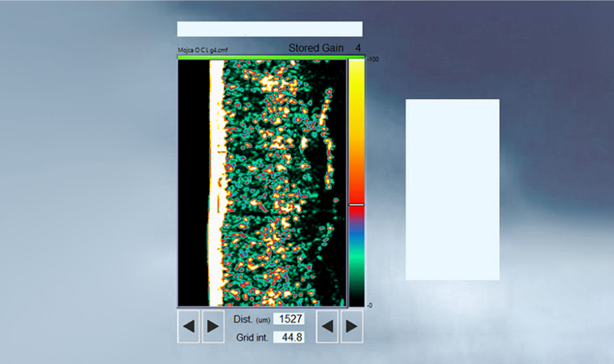The width and height of the screenshot is (614, 364).
Task: Click the large blank white panel on right
Action: [452, 189]
